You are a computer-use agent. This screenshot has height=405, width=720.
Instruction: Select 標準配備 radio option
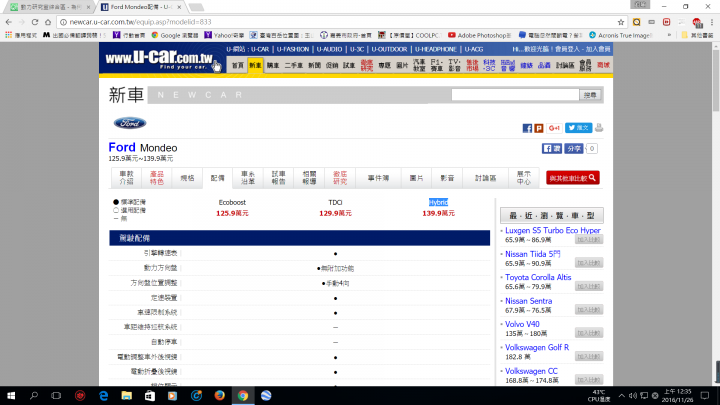click(116, 202)
